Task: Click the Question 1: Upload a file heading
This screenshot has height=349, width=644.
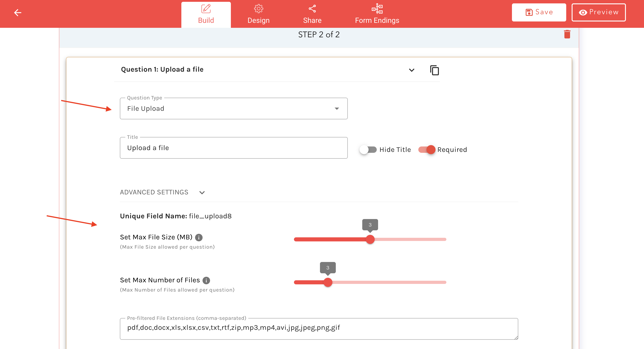Action: click(x=162, y=69)
